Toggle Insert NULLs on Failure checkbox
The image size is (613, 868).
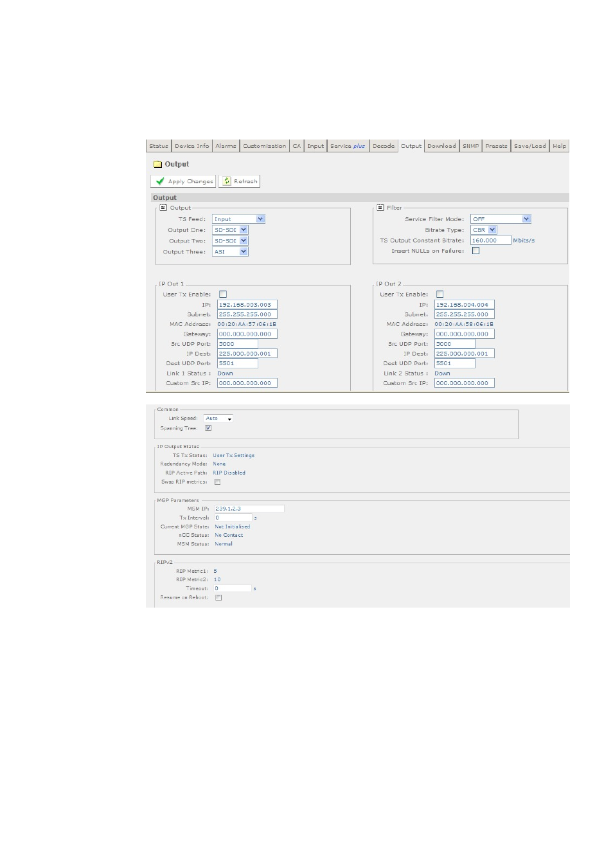(476, 251)
